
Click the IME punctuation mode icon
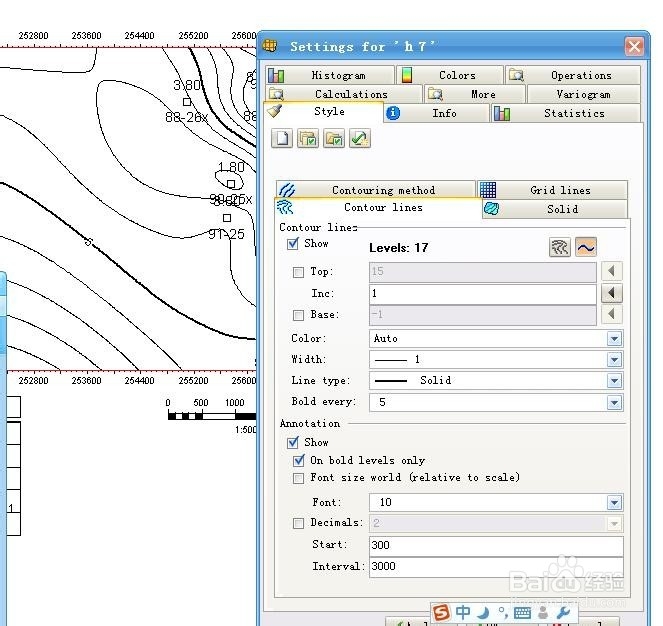503,612
